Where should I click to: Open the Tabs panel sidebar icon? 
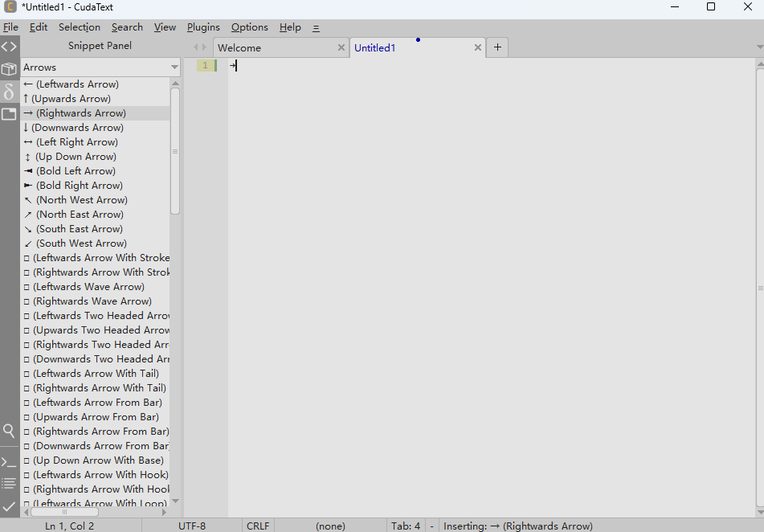point(9,114)
